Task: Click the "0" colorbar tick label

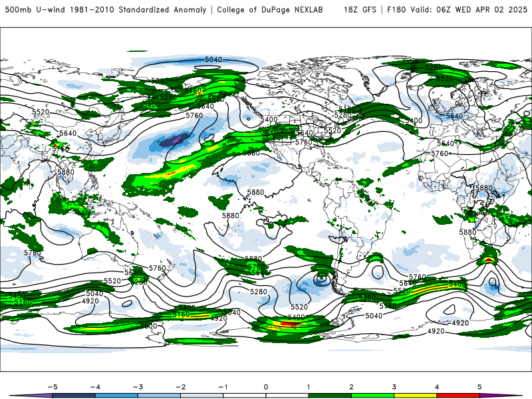Action: click(x=265, y=387)
